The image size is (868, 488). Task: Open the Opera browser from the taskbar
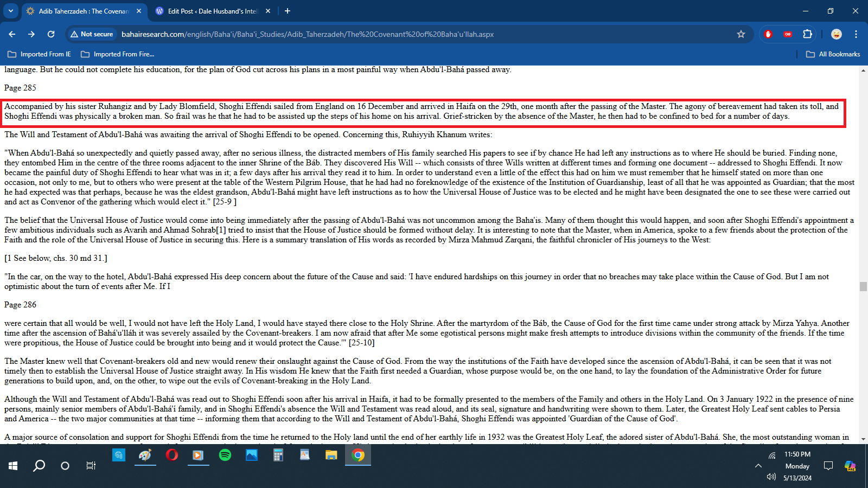pos(171,455)
